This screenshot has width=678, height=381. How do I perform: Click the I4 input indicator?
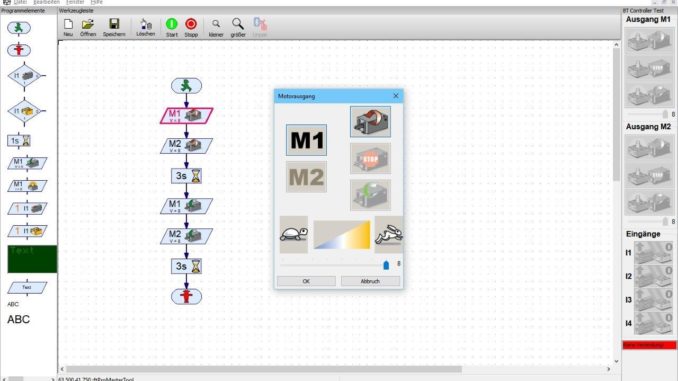tap(653, 323)
